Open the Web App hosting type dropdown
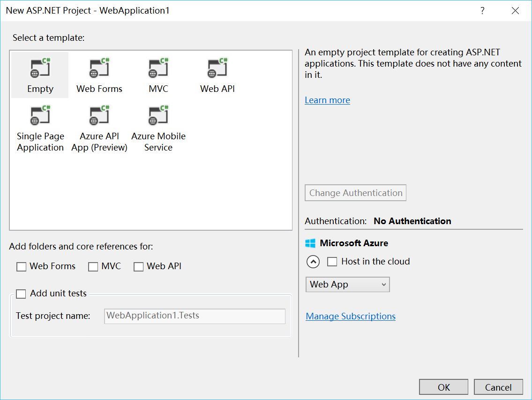 point(347,285)
